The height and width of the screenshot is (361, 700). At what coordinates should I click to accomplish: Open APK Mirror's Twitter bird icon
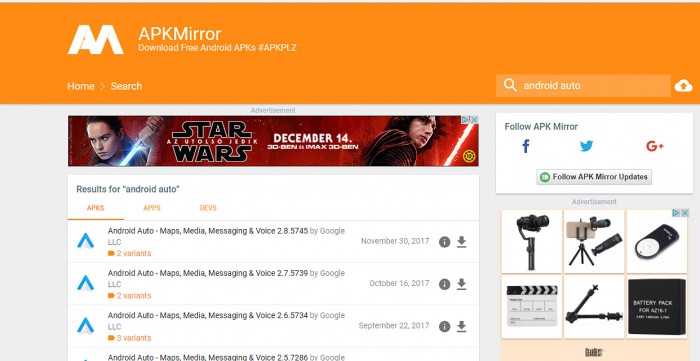pos(587,146)
